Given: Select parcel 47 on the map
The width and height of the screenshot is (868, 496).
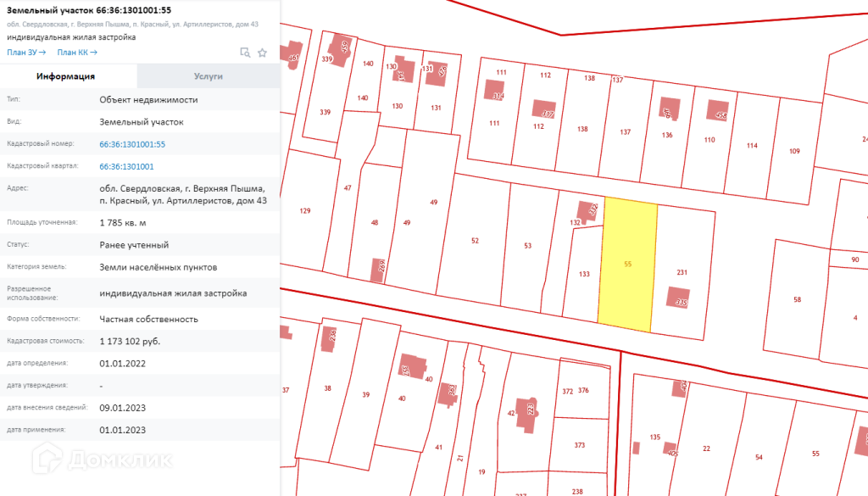Looking at the screenshot, I should (x=348, y=188).
